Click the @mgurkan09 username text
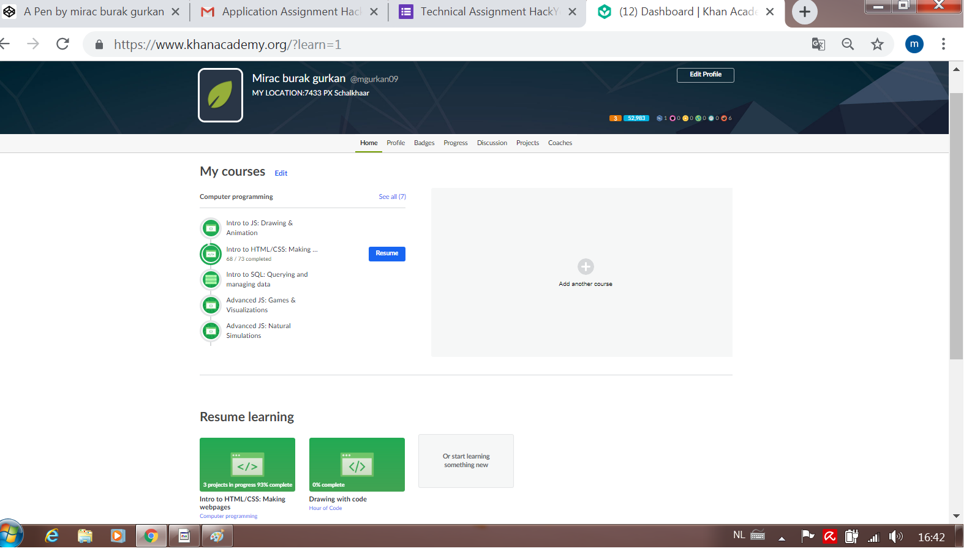 point(374,79)
